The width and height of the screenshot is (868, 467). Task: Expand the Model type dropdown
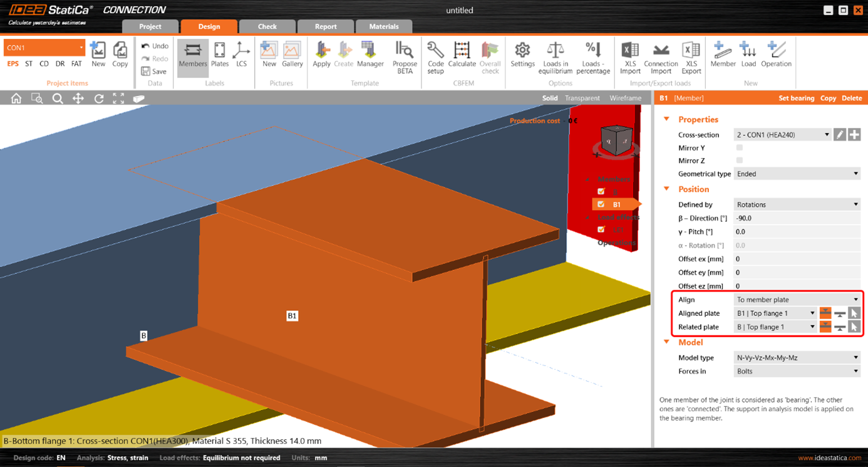[797, 358]
